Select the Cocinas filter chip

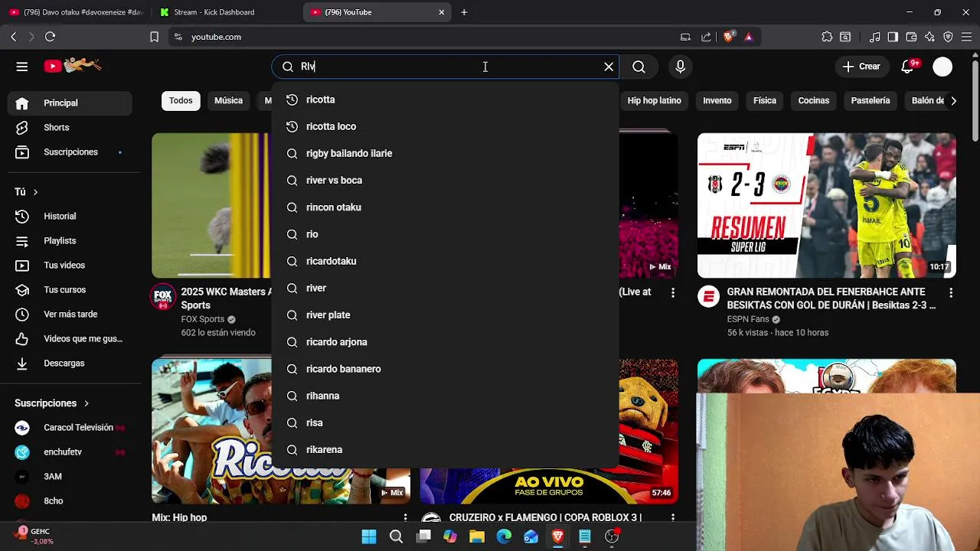pyautogui.click(x=814, y=100)
